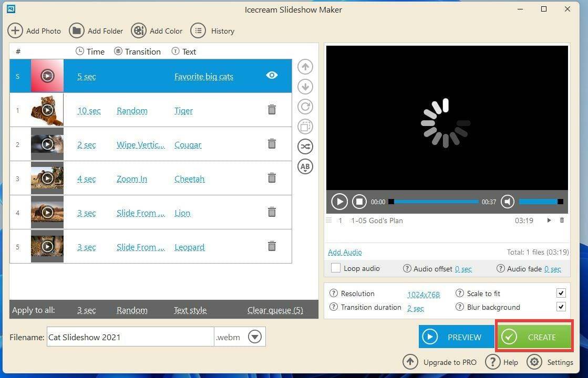This screenshot has width=588, height=378.
Task: Click the Add Color icon
Action: coord(138,30)
